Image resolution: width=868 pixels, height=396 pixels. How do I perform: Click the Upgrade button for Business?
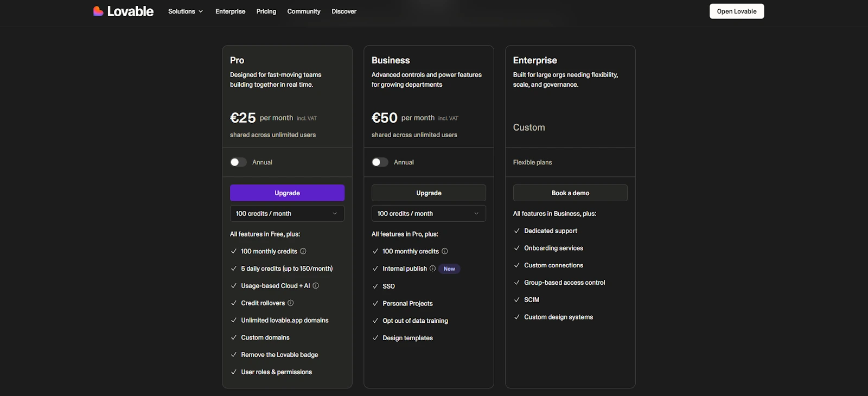(x=429, y=193)
